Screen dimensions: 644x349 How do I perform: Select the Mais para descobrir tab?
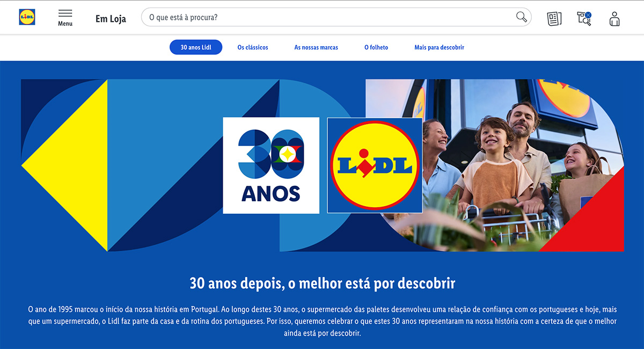[x=439, y=47]
